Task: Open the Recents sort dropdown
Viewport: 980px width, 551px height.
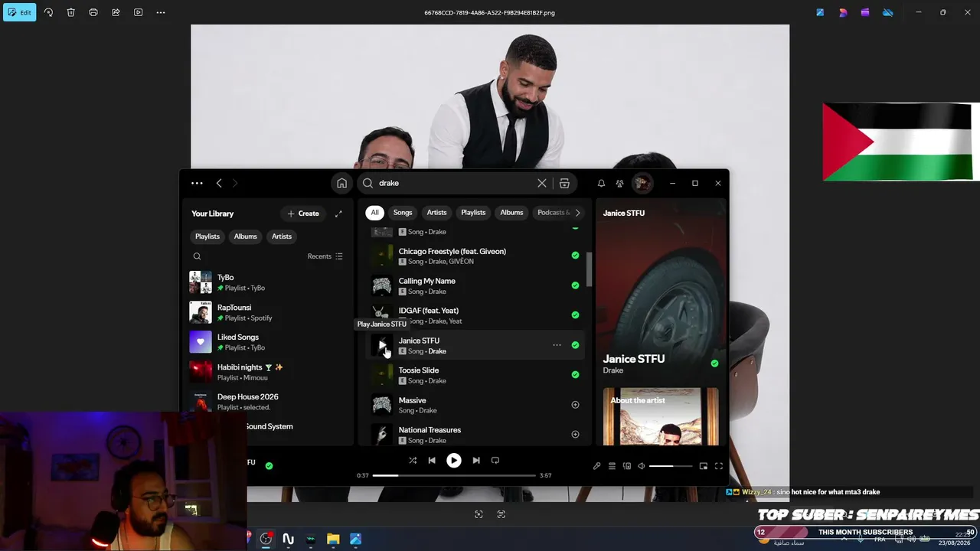Action: pos(325,256)
